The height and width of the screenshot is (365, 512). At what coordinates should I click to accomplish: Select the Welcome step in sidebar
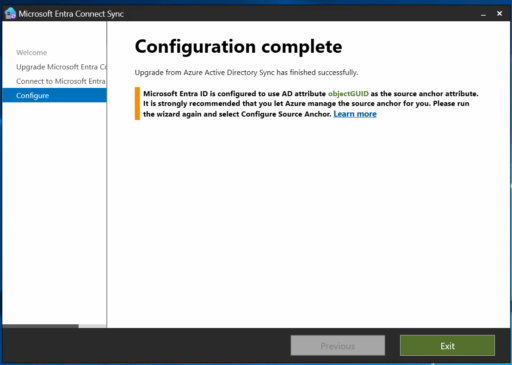(32, 52)
